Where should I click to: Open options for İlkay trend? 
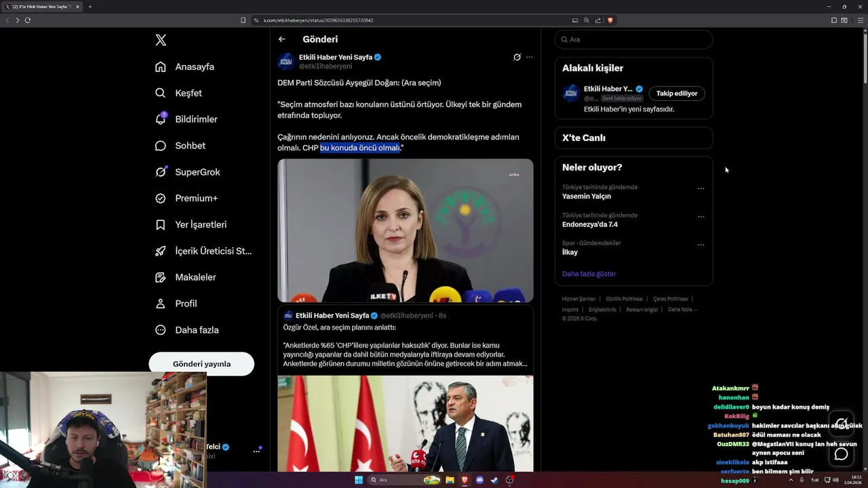click(701, 245)
